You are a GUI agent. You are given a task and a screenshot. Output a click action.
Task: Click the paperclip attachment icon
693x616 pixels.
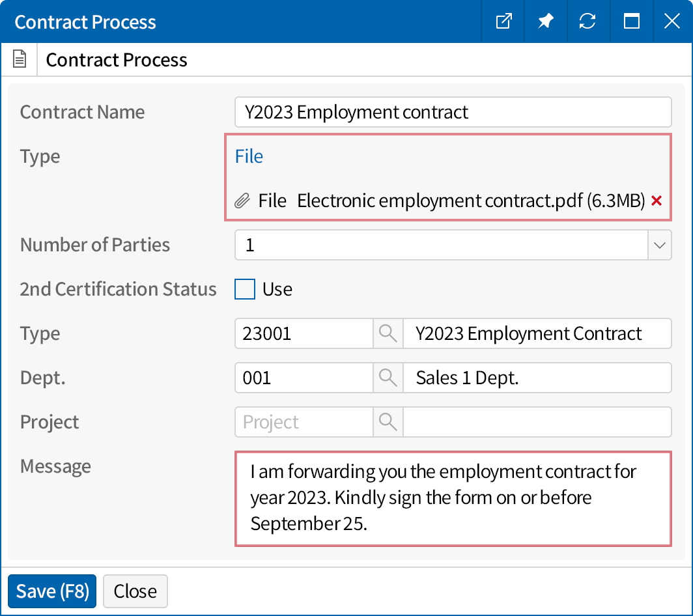[242, 201]
